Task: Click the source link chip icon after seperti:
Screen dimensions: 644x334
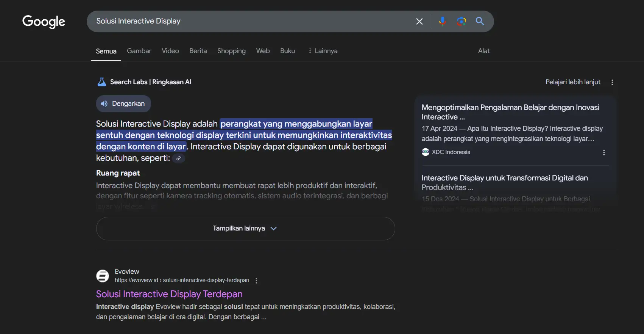Action: pos(179,158)
